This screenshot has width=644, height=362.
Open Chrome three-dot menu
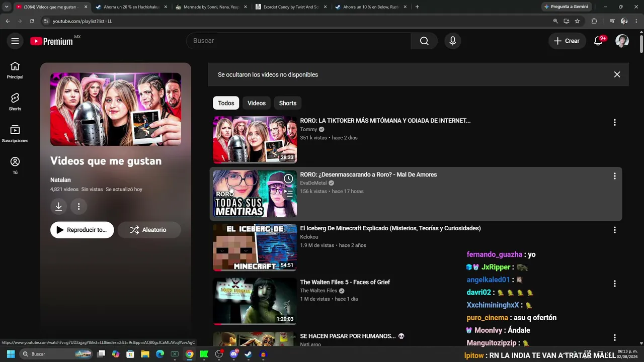pos(636,21)
